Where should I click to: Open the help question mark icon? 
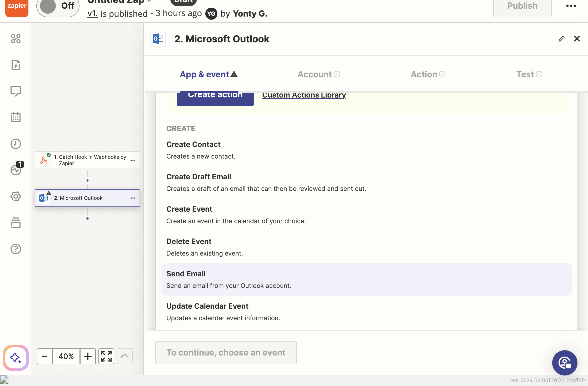(16, 249)
